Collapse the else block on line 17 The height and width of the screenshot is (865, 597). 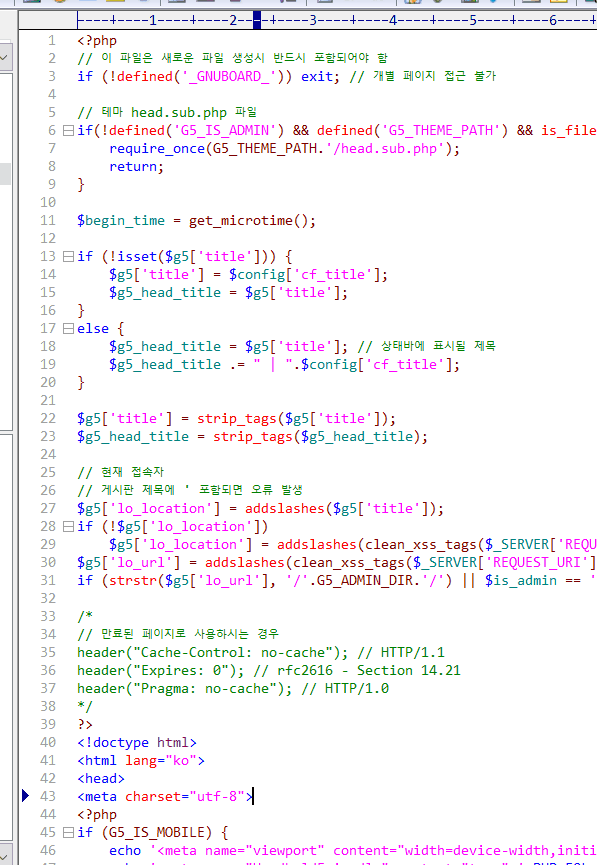pos(68,329)
